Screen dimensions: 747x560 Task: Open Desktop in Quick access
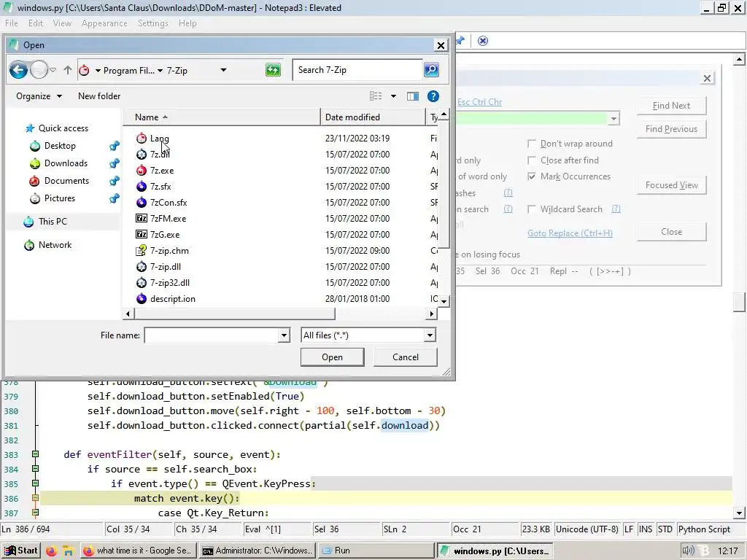click(60, 146)
